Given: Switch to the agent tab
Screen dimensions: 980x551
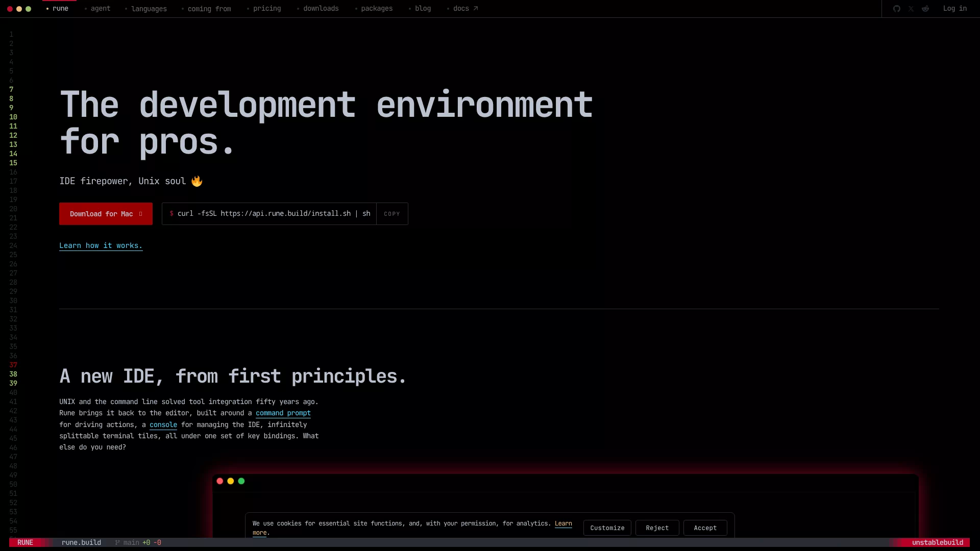Looking at the screenshot, I should (x=97, y=9).
